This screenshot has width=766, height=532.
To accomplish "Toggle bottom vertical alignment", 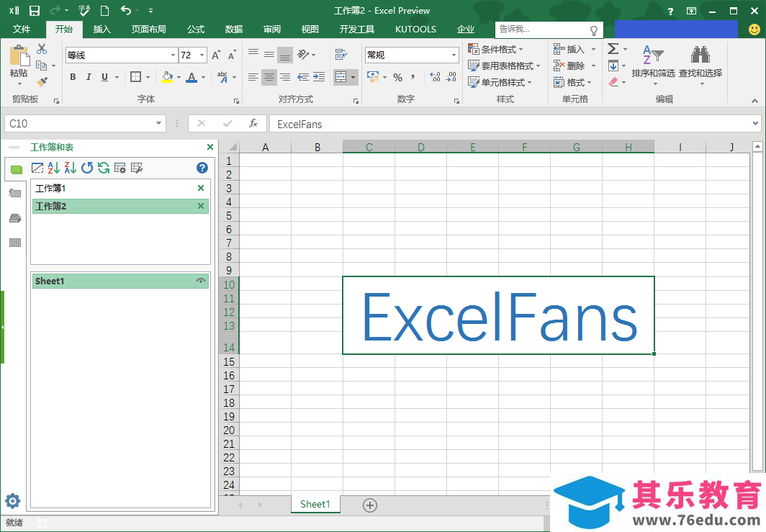I will 285,55.
